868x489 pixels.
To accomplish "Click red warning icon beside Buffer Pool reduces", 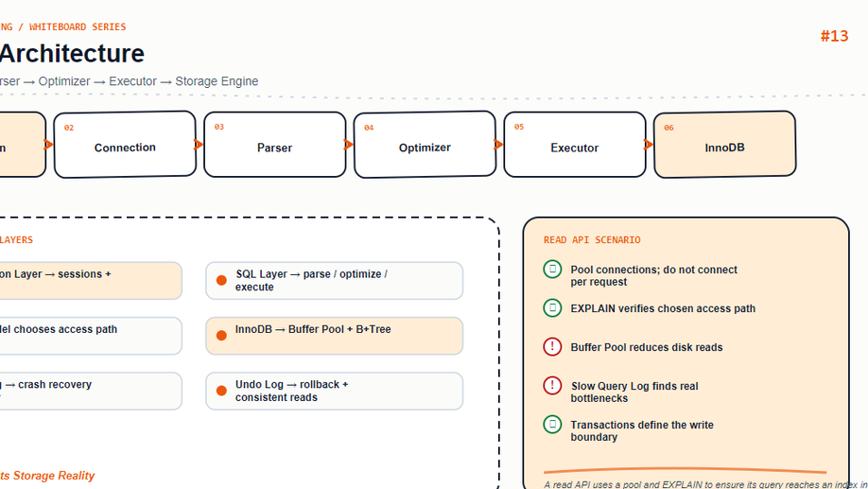I will tap(552, 347).
